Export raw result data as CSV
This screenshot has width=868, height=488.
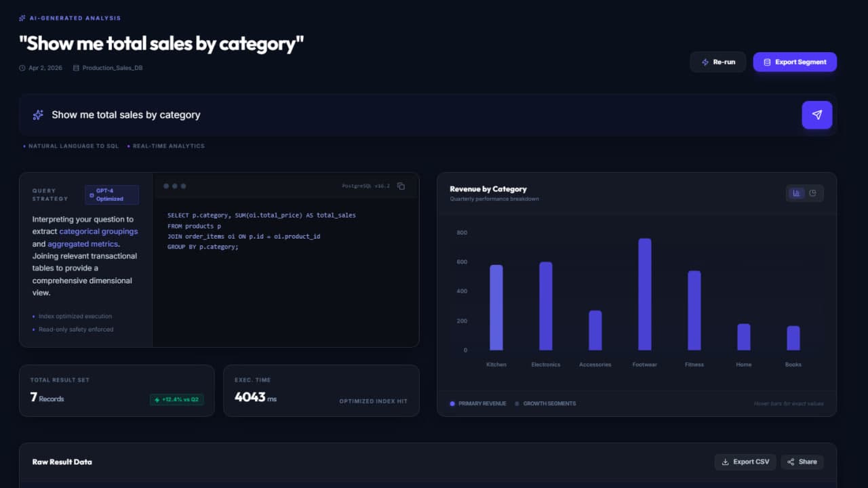pos(745,462)
